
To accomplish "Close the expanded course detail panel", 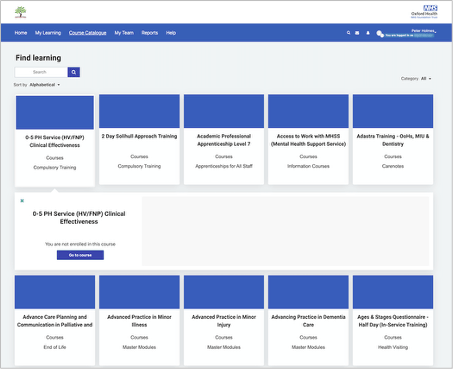I will click(22, 201).
